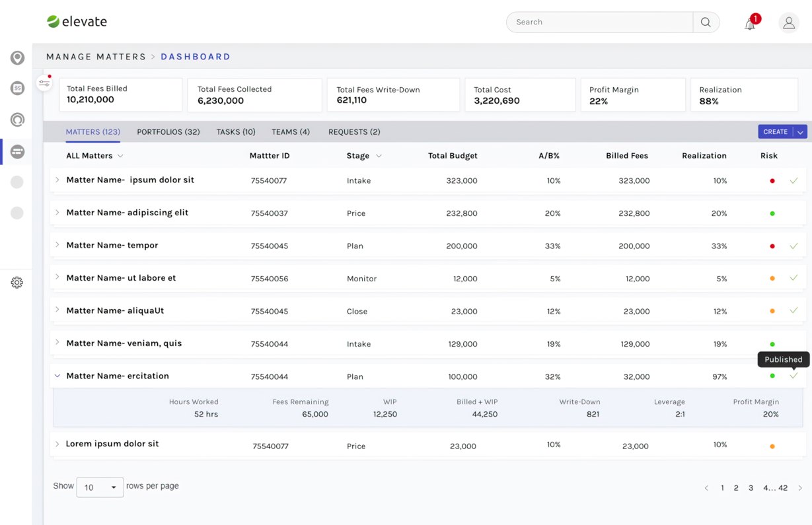Click the CREATE button

775,132
